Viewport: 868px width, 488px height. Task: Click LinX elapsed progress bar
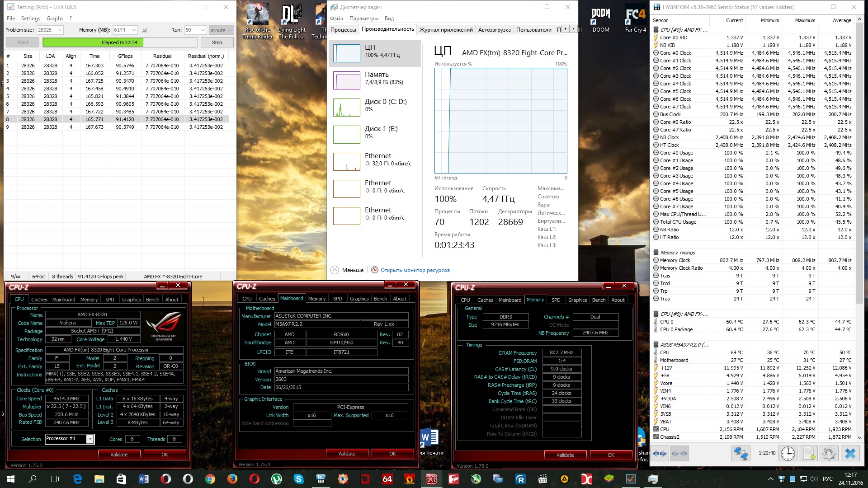click(x=120, y=42)
